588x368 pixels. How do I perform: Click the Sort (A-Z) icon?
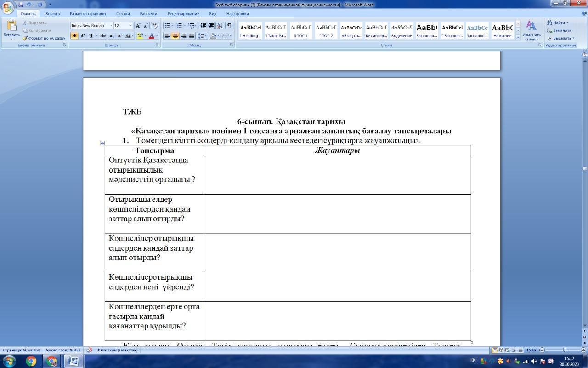click(x=220, y=26)
